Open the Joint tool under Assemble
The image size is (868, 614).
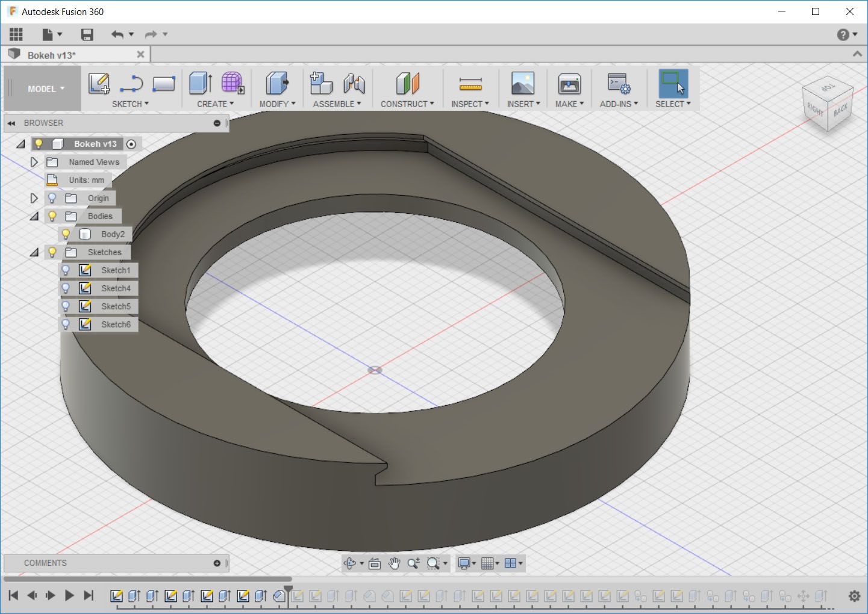[x=354, y=84]
